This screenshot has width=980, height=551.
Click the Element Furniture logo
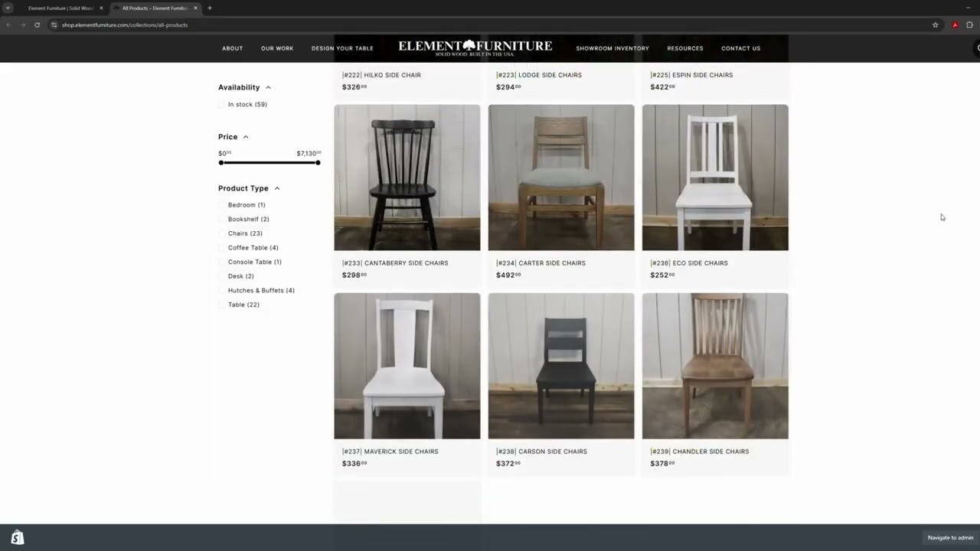click(475, 47)
